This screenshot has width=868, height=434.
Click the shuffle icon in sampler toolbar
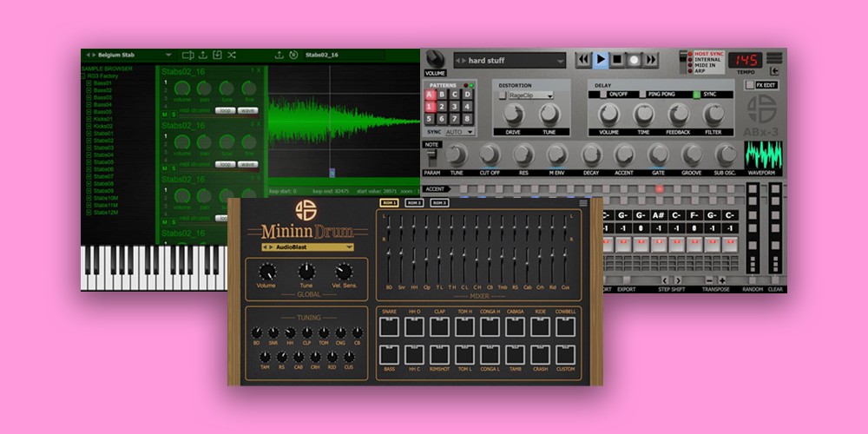pyautogui.click(x=232, y=55)
